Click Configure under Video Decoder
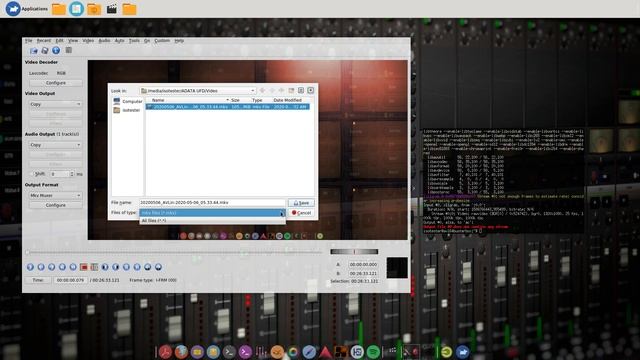This screenshot has height=360, width=640. coord(56,83)
